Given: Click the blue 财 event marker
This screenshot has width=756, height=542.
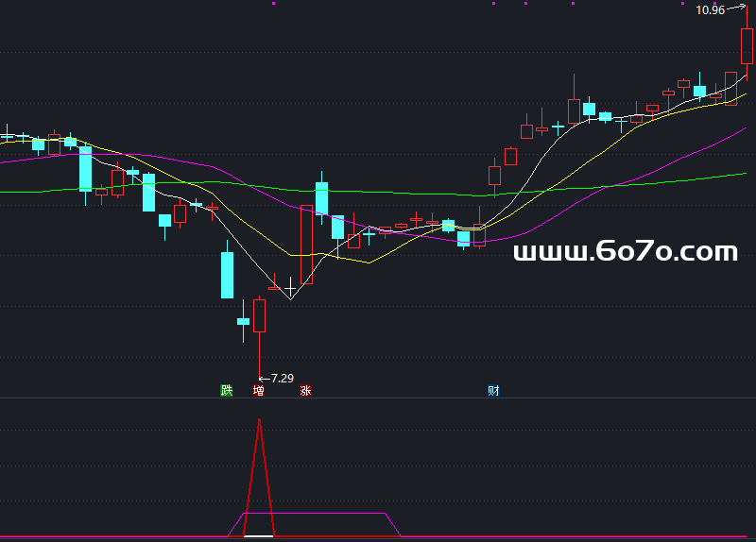Looking at the screenshot, I should (x=493, y=390).
